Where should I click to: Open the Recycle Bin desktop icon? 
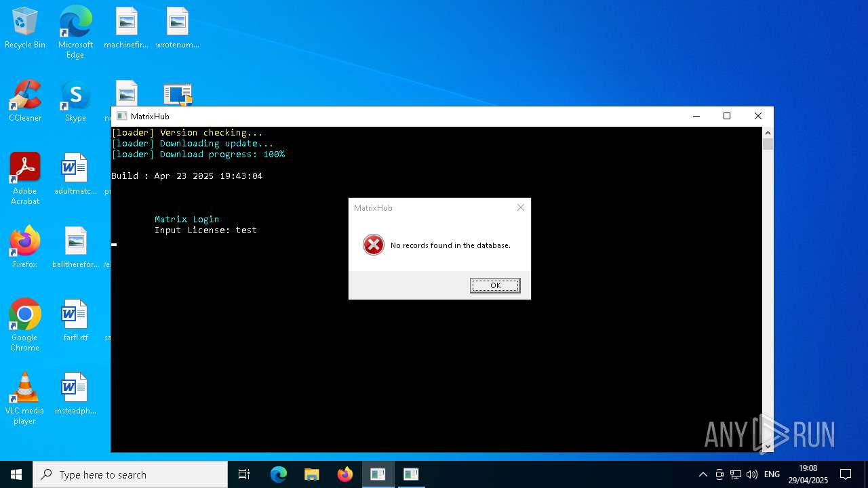coord(25,28)
